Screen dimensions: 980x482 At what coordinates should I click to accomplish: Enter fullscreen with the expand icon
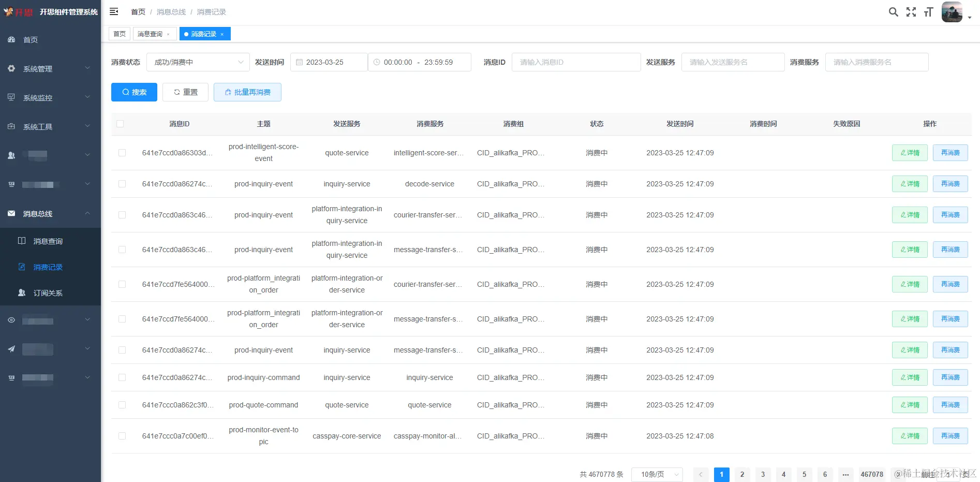click(x=911, y=12)
